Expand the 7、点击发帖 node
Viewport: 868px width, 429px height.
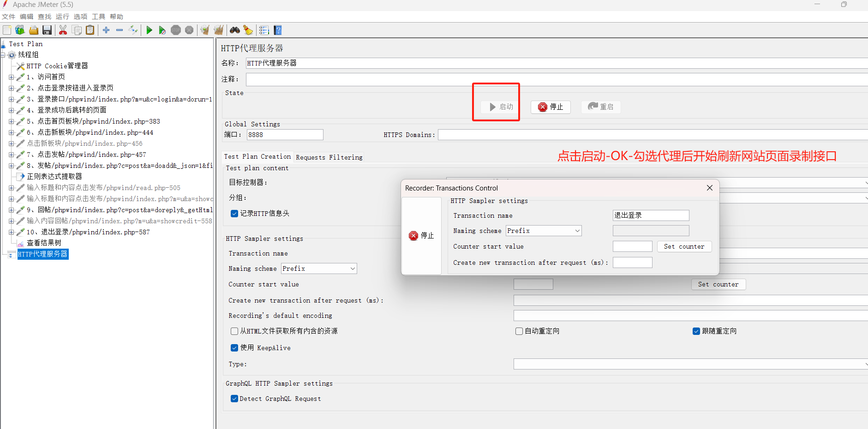(12, 155)
